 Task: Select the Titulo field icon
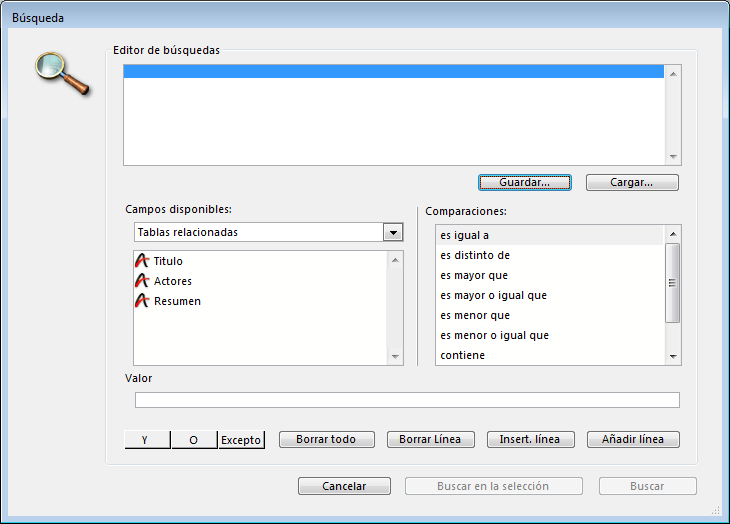(141, 261)
